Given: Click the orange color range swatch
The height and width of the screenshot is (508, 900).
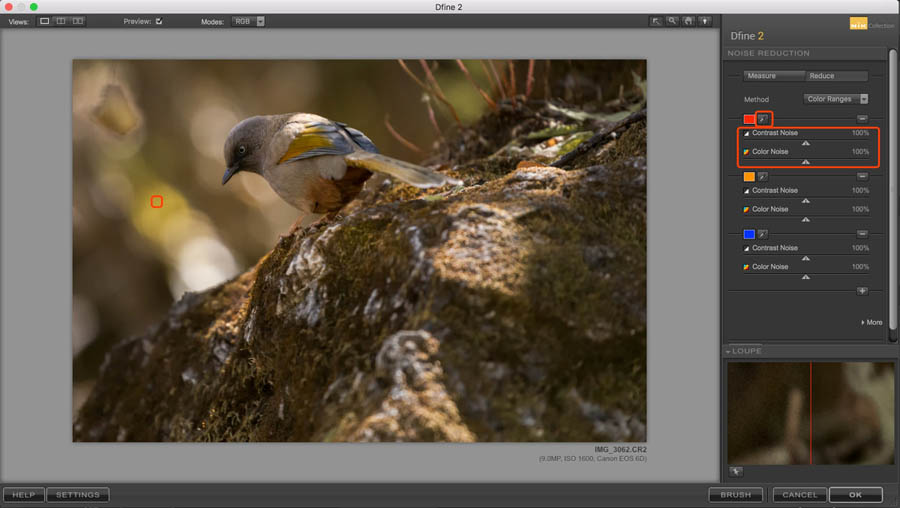Looking at the screenshot, I should [x=749, y=176].
